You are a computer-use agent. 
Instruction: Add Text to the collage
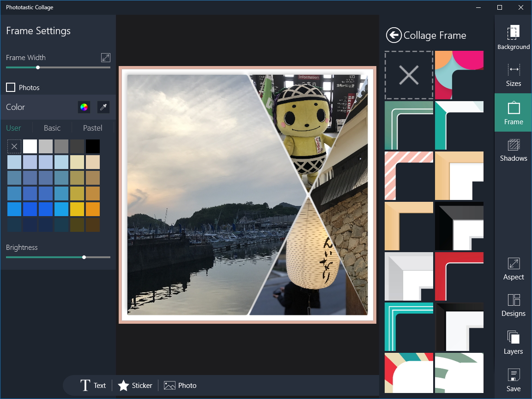tap(93, 386)
